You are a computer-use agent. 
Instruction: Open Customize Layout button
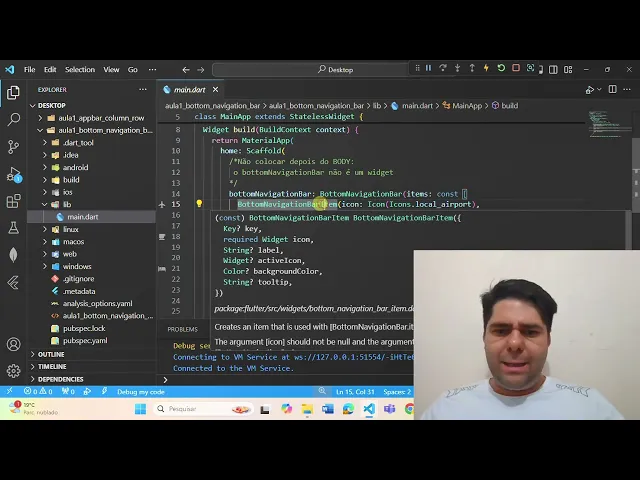pyautogui.click(x=568, y=70)
